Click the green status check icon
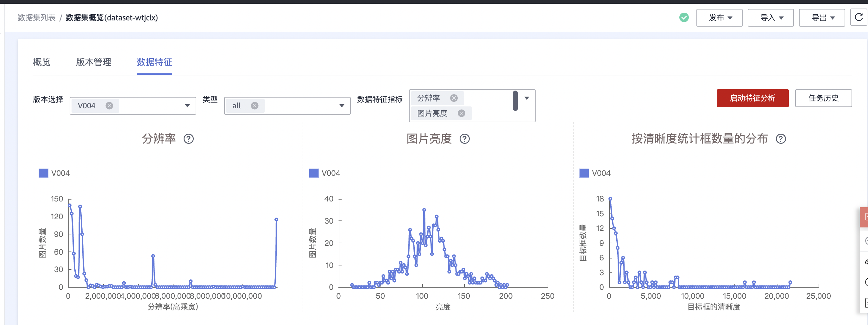The height and width of the screenshot is (325, 868). (x=684, y=17)
